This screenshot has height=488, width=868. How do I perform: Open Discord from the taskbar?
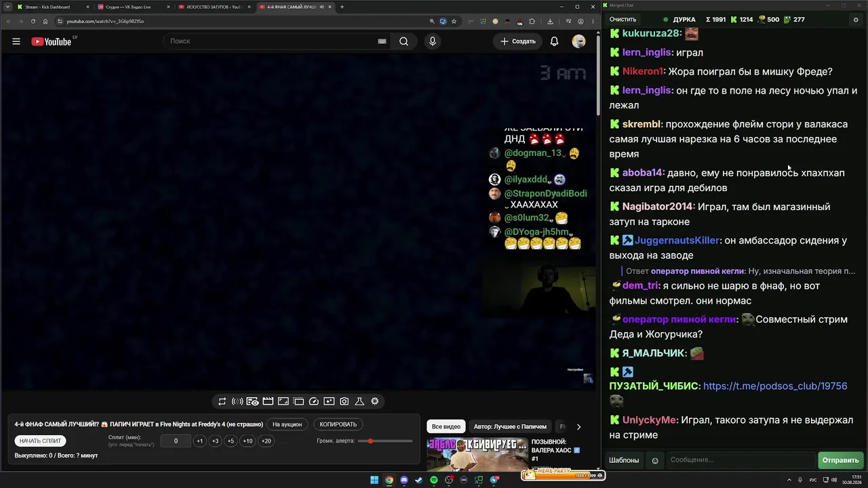click(x=404, y=481)
